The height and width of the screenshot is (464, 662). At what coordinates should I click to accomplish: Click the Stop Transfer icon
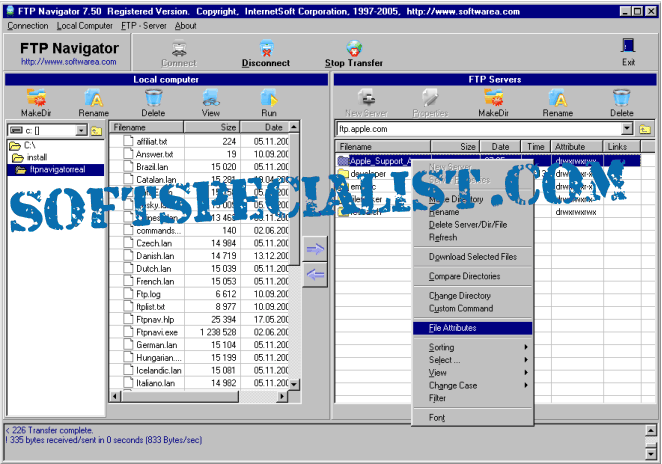(x=354, y=48)
